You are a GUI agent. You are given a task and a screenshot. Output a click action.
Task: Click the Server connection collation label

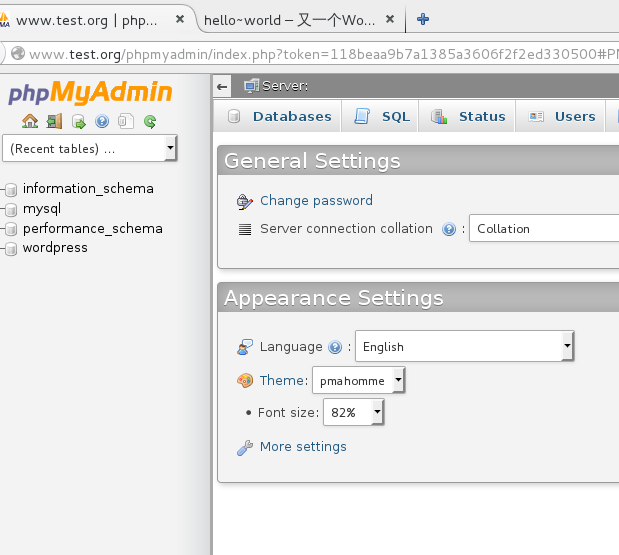coord(346,229)
